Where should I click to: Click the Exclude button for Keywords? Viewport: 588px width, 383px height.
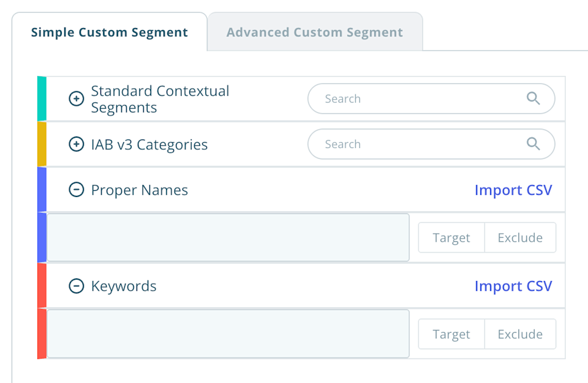click(520, 334)
